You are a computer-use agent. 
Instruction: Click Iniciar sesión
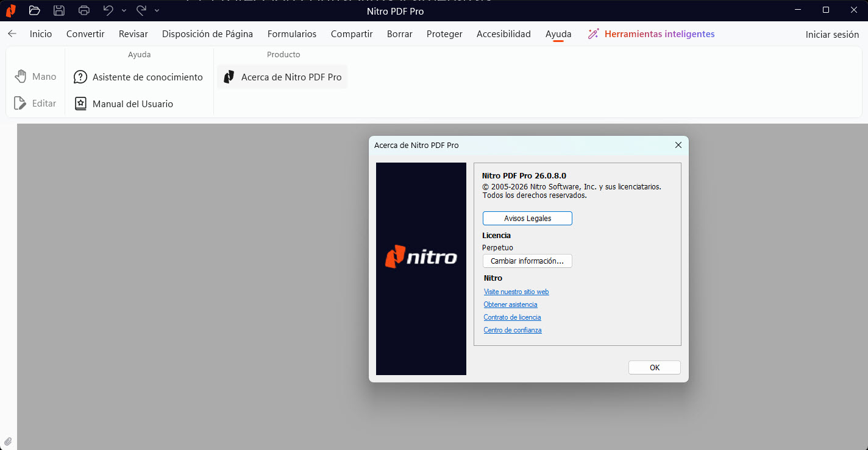pos(832,35)
